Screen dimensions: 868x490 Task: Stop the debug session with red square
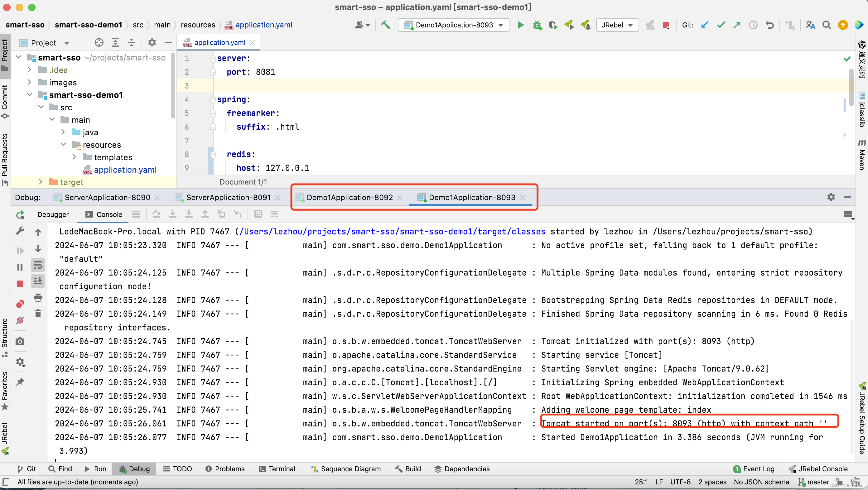[x=20, y=284]
